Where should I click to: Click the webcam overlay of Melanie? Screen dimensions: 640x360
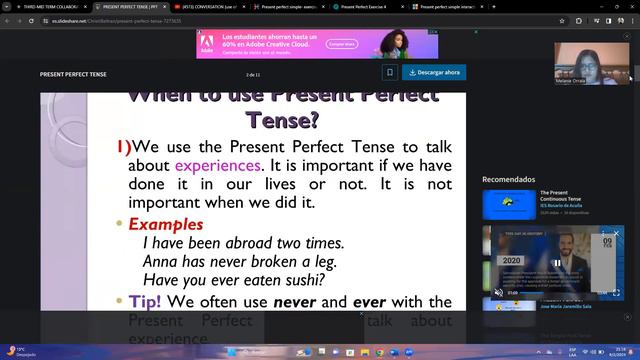click(x=592, y=64)
